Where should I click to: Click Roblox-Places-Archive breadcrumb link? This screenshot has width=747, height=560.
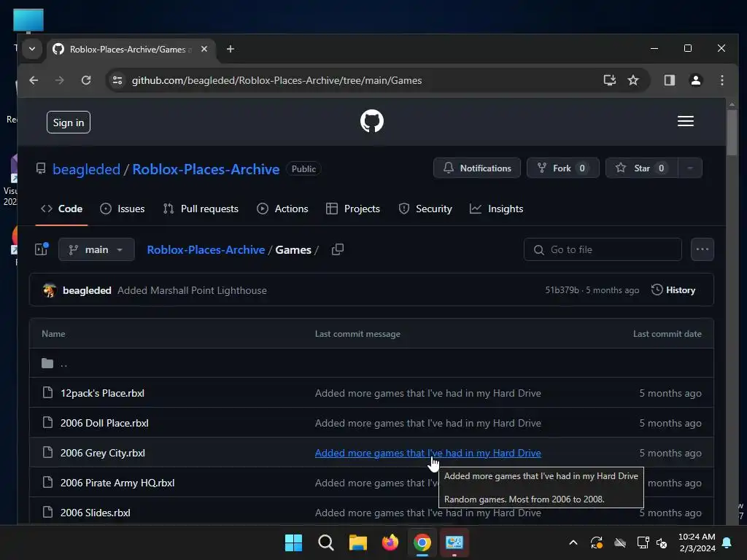click(206, 249)
